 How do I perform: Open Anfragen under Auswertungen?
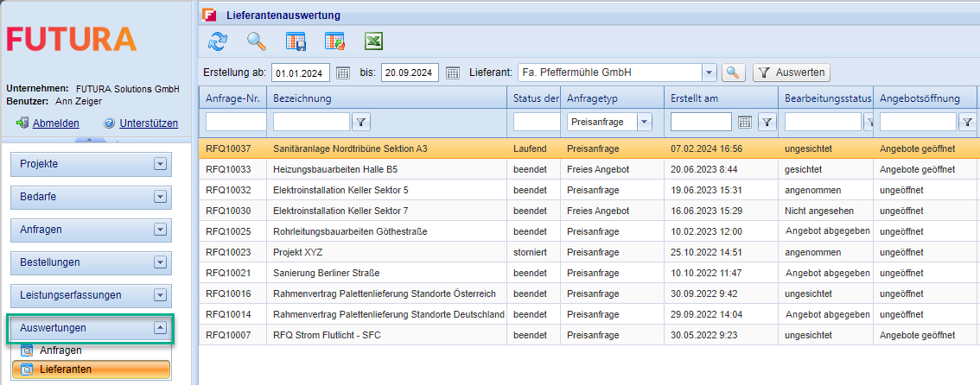click(x=60, y=350)
